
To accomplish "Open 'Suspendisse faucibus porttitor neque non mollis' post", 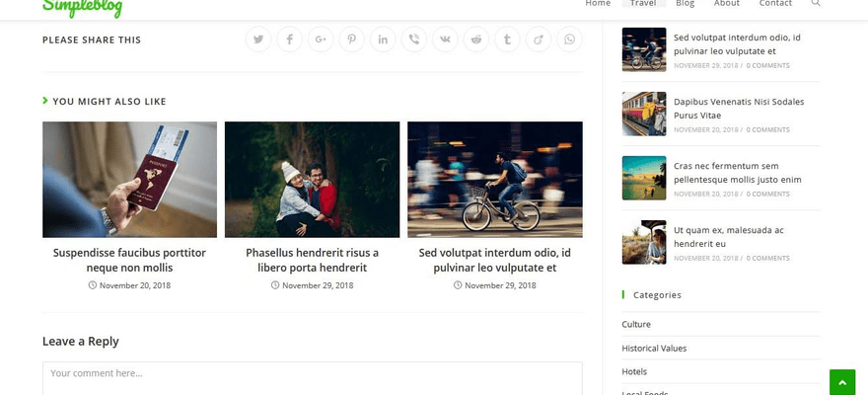I will [x=129, y=261].
